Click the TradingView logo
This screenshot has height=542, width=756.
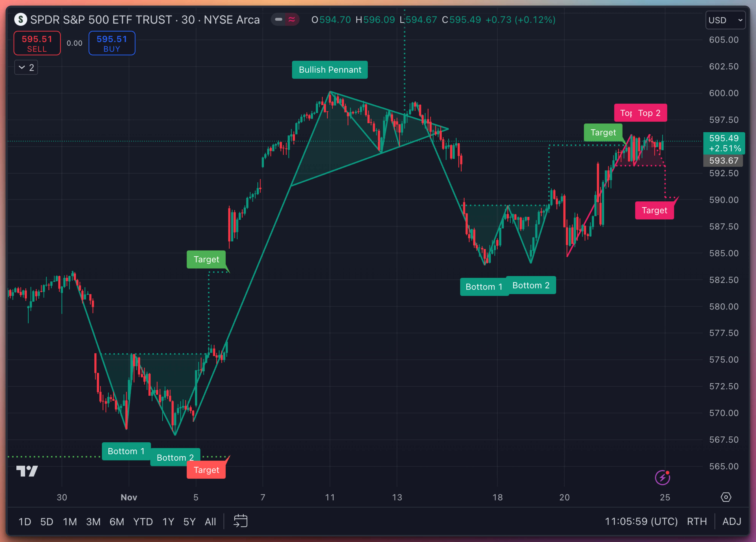click(27, 471)
